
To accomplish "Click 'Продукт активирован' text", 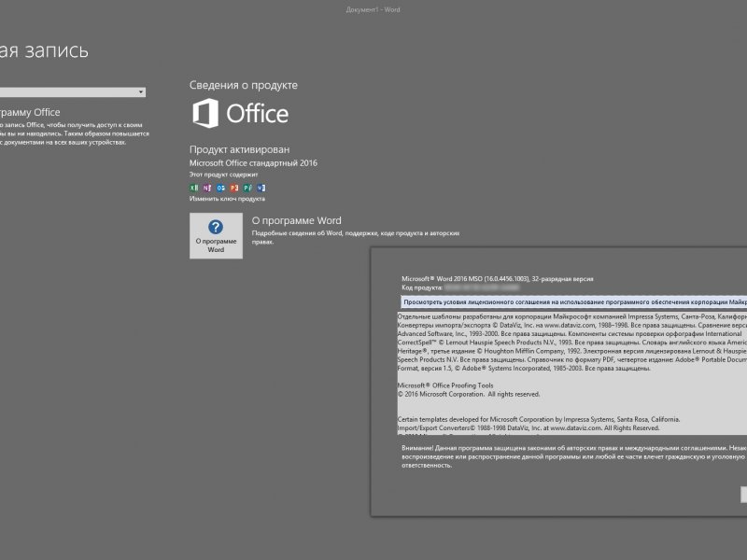I will coord(239,149).
